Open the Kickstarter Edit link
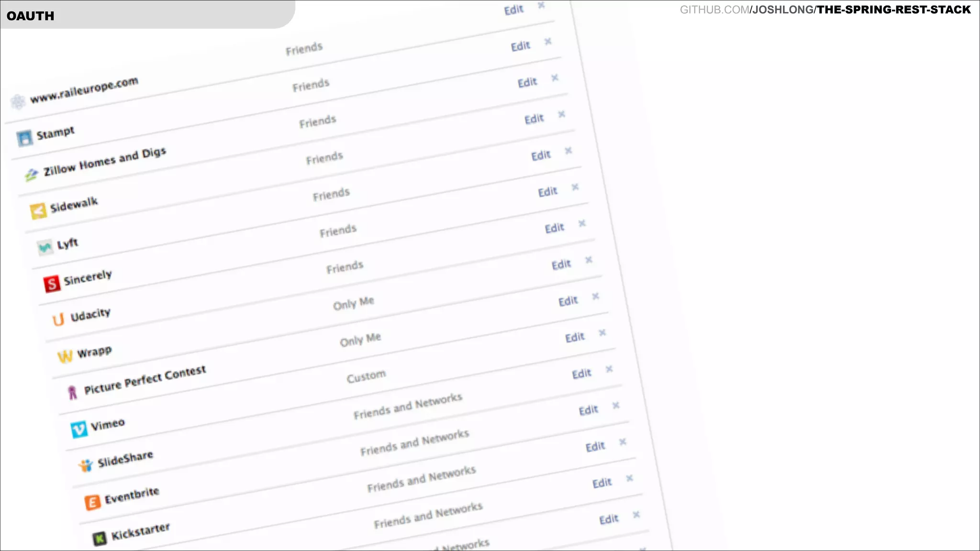 [x=609, y=519]
